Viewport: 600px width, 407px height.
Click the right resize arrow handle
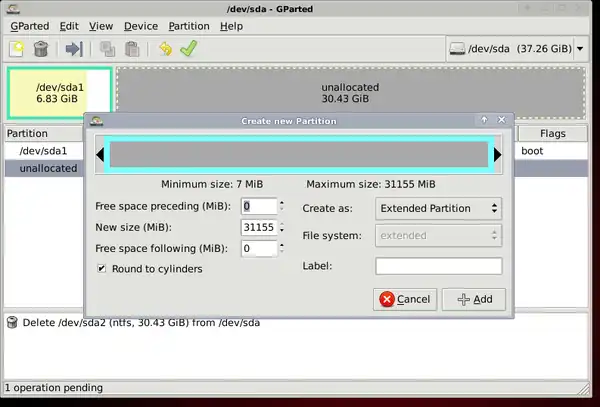click(x=497, y=154)
